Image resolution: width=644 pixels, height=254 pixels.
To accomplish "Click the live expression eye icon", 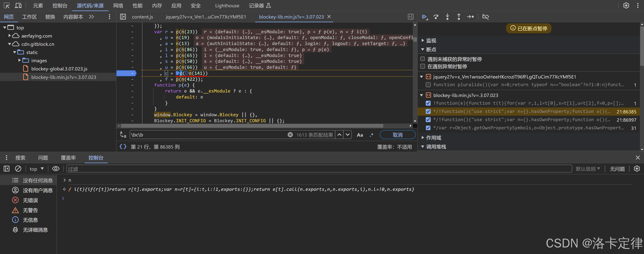I will click(55, 169).
